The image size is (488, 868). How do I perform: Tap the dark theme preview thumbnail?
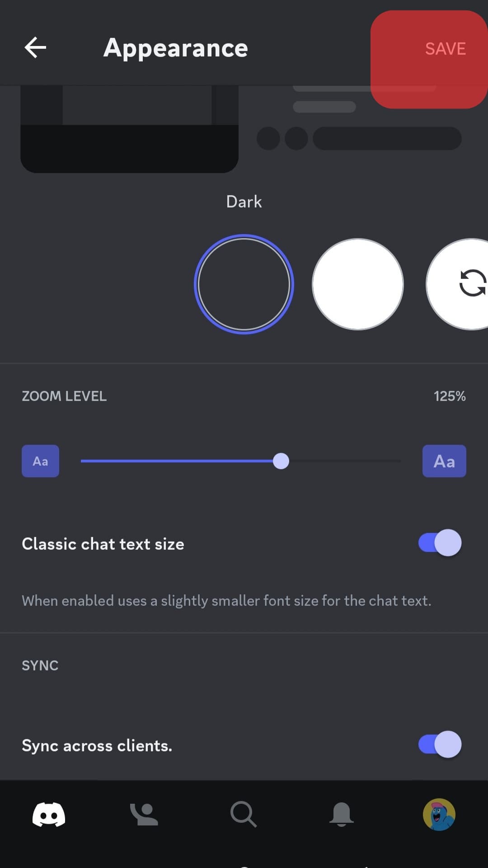click(x=130, y=129)
